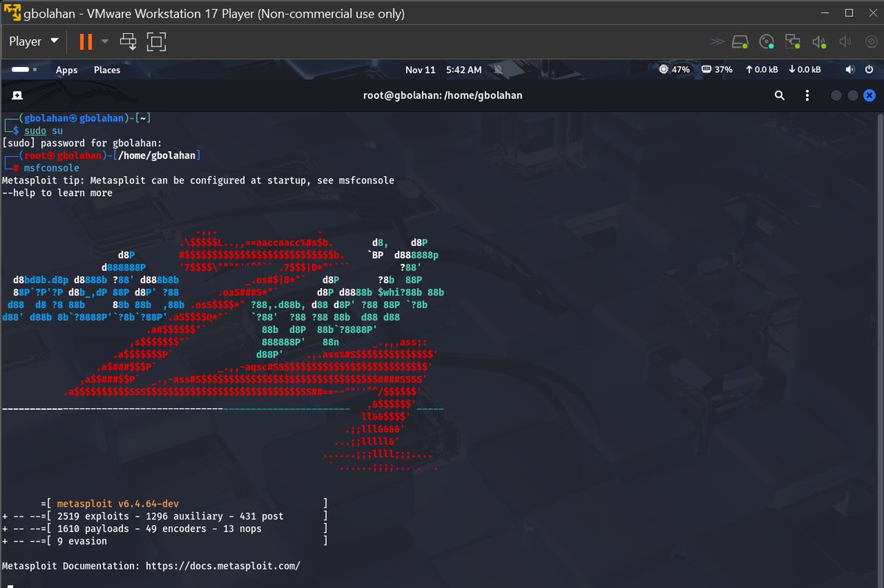Click the msfconsole command text
The height and width of the screenshot is (588, 884).
[52, 168]
